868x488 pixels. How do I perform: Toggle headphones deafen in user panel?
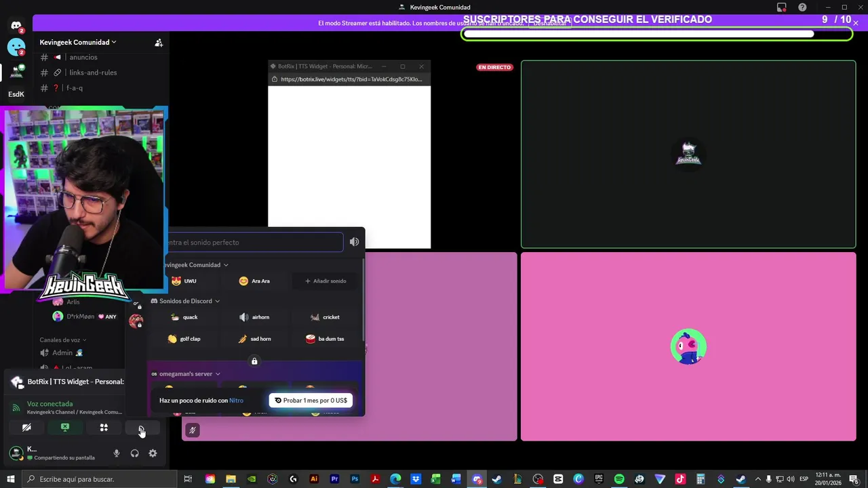[134, 453]
